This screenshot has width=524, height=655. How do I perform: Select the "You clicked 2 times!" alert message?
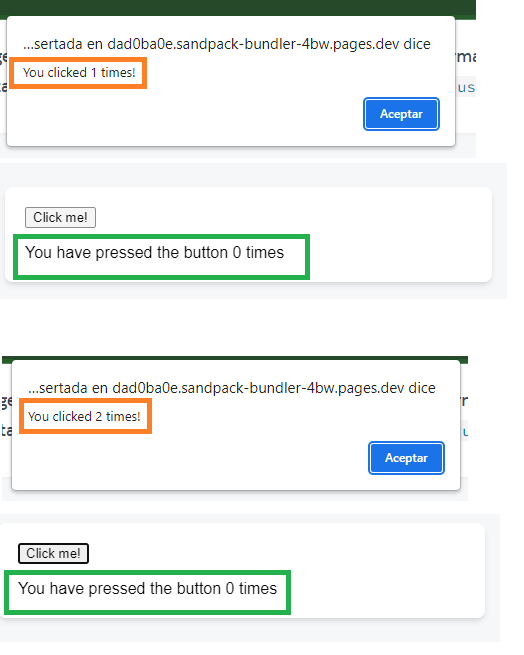click(84, 416)
